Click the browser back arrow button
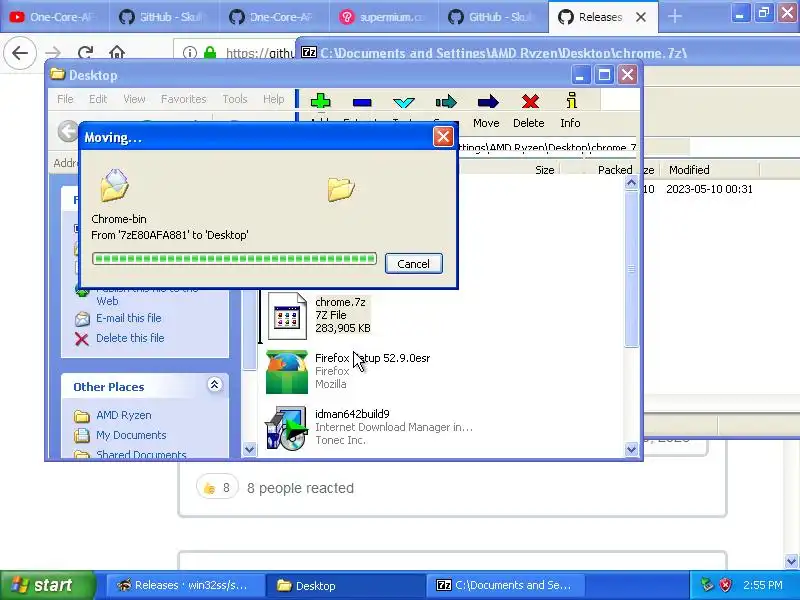 pyautogui.click(x=20, y=53)
